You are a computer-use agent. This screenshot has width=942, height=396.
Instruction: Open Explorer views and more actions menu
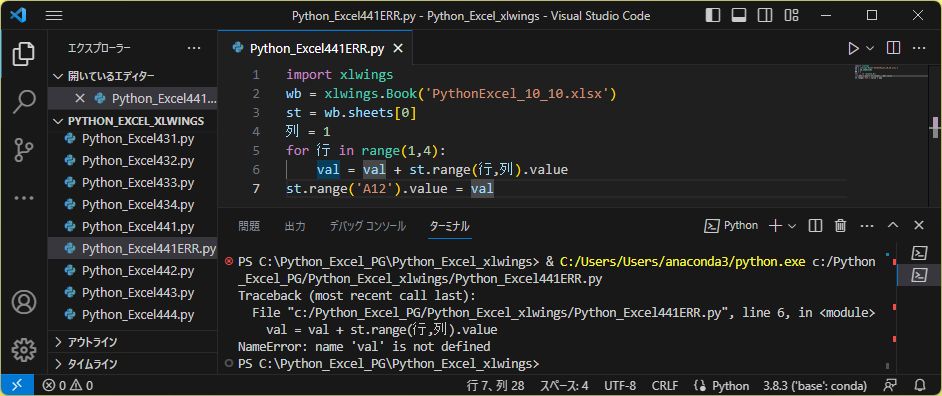(x=194, y=48)
